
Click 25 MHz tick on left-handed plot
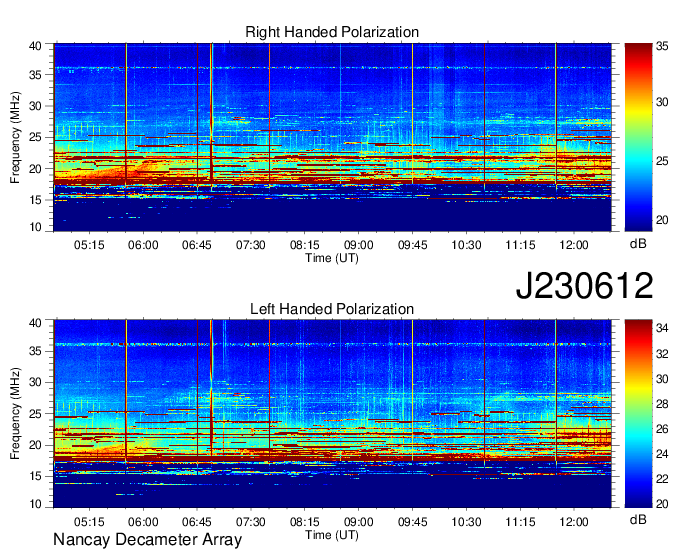(x=36, y=414)
